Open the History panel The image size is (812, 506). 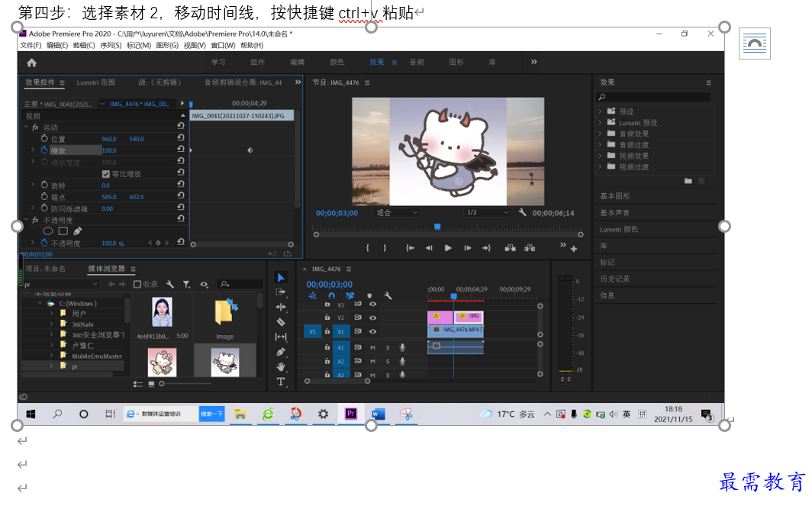[x=614, y=279]
